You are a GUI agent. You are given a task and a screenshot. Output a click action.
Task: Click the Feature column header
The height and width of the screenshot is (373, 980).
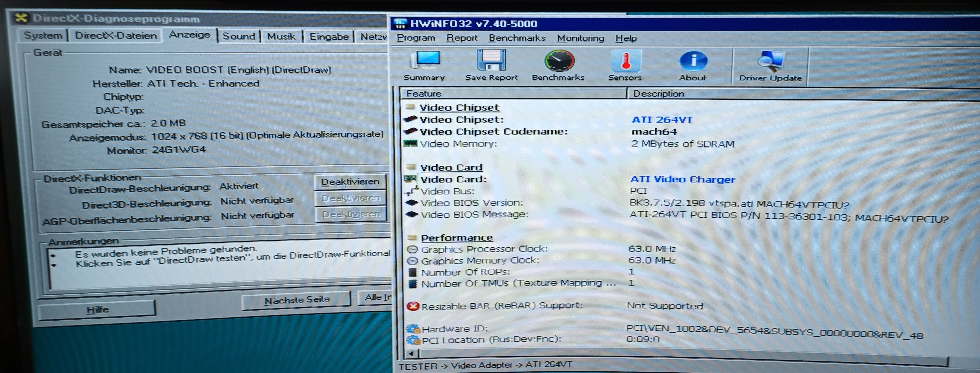tap(513, 93)
